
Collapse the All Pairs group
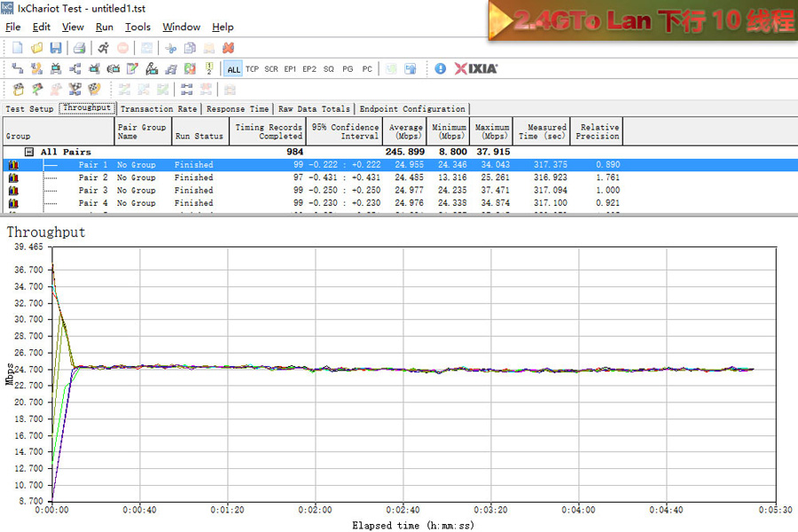click(x=29, y=152)
